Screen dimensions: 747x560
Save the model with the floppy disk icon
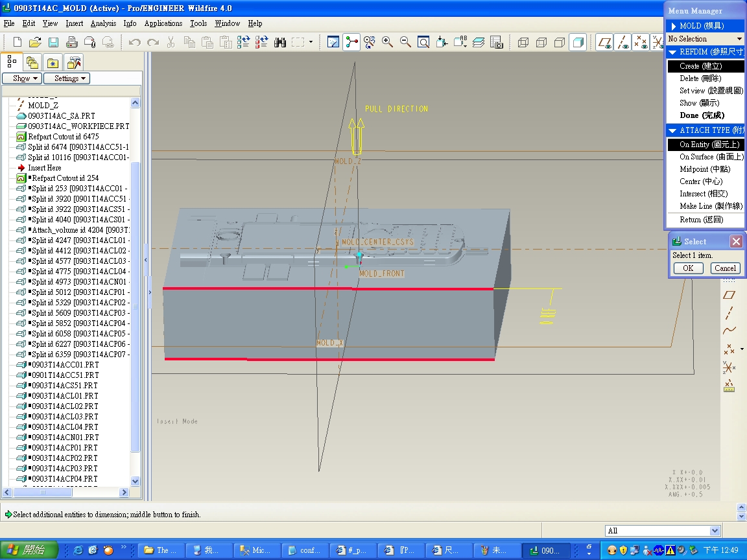[53, 42]
